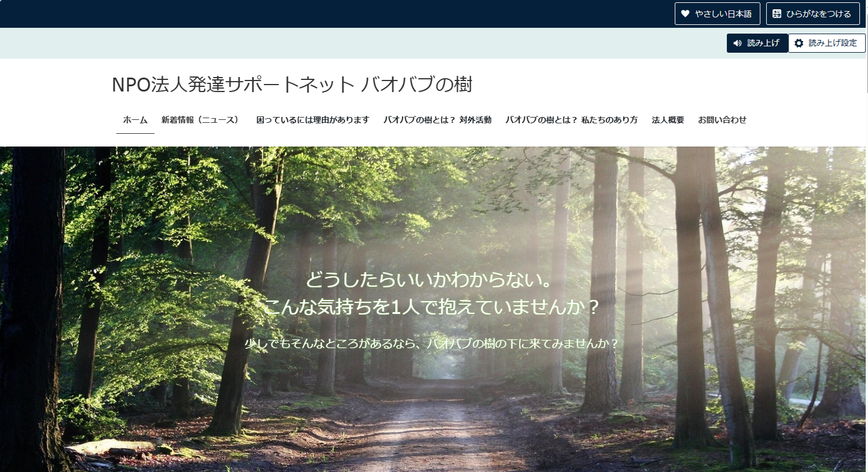868x472 pixels.
Task: Select the ホーム tab in navigation
Action: 135,120
